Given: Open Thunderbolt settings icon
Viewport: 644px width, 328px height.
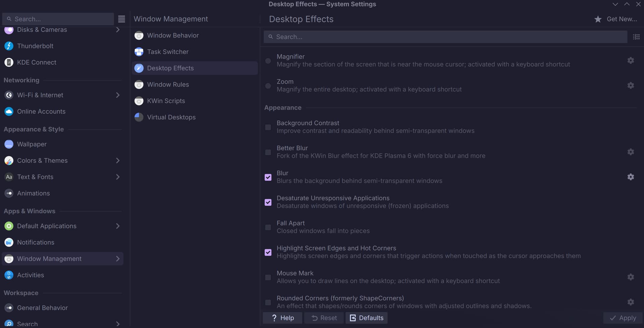Looking at the screenshot, I should coord(9,46).
